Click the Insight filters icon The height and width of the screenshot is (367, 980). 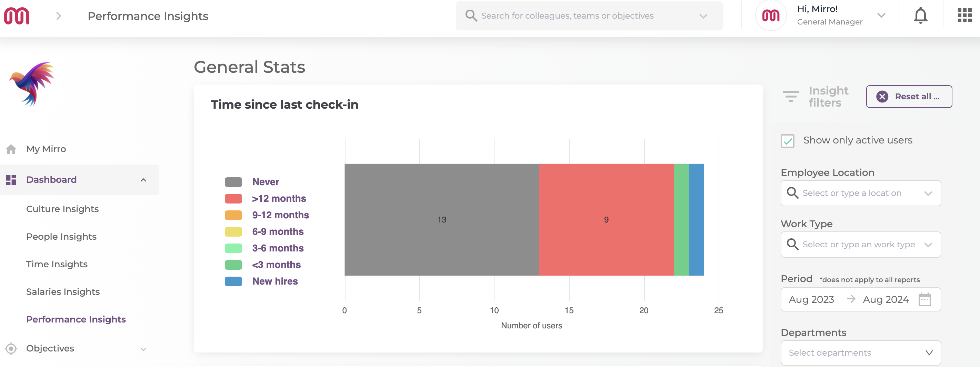791,96
